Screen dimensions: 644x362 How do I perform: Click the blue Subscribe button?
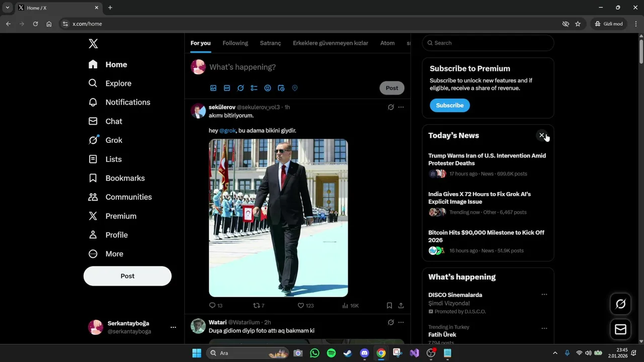click(450, 105)
